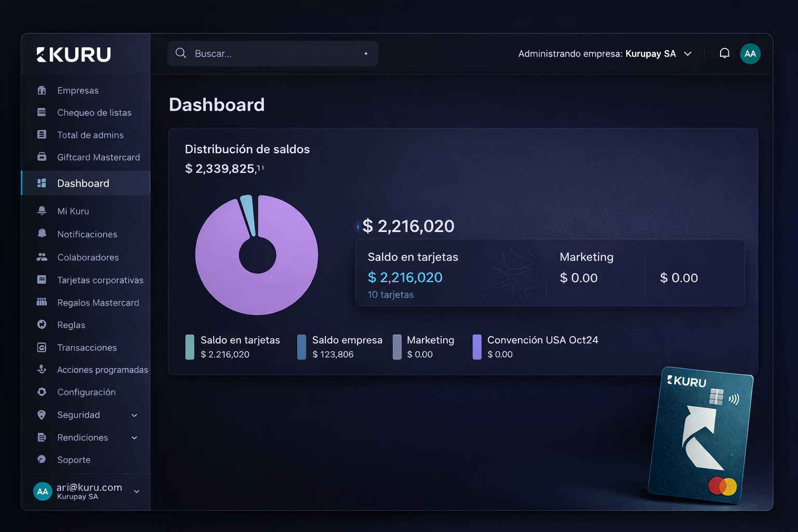Click the Tarjetas corporativas card icon
The width and height of the screenshot is (798, 532).
(42, 280)
